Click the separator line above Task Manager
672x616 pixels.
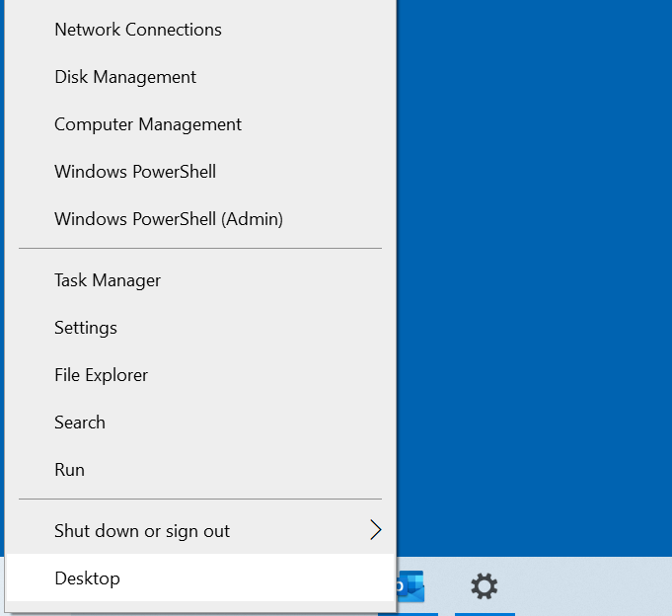[200, 249]
